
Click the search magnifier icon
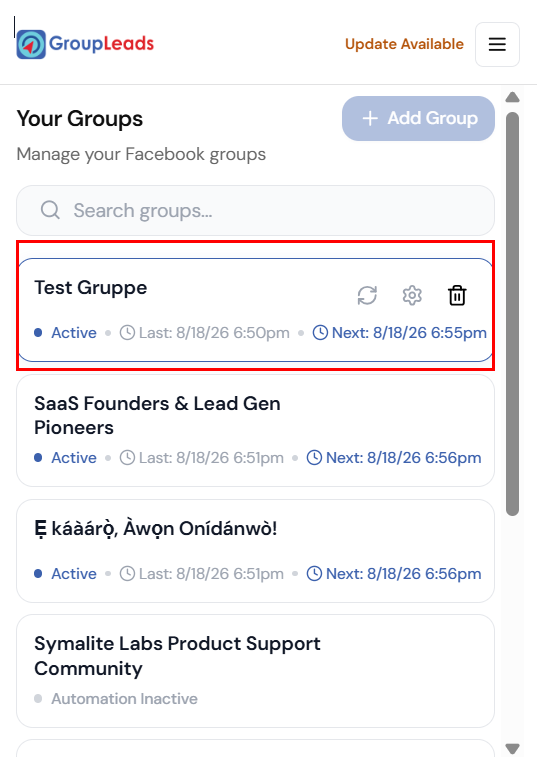point(50,210)
